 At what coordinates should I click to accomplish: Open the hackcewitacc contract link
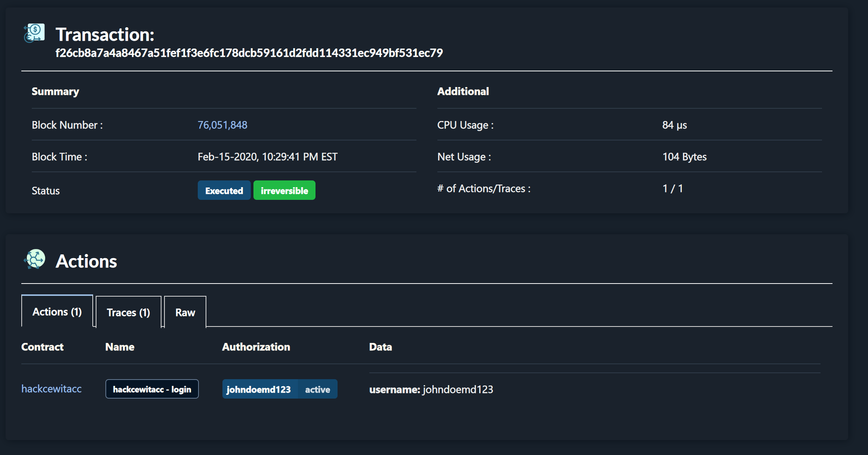(x=51, y=389)
